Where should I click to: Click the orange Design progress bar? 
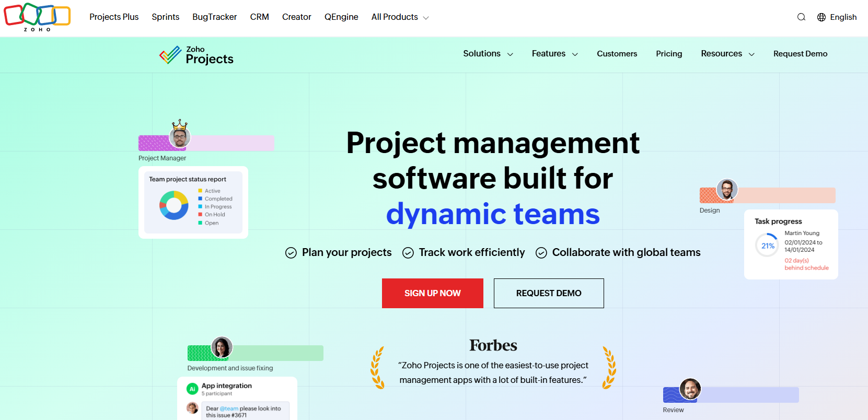pyautogui.click(x=768, y=195)
